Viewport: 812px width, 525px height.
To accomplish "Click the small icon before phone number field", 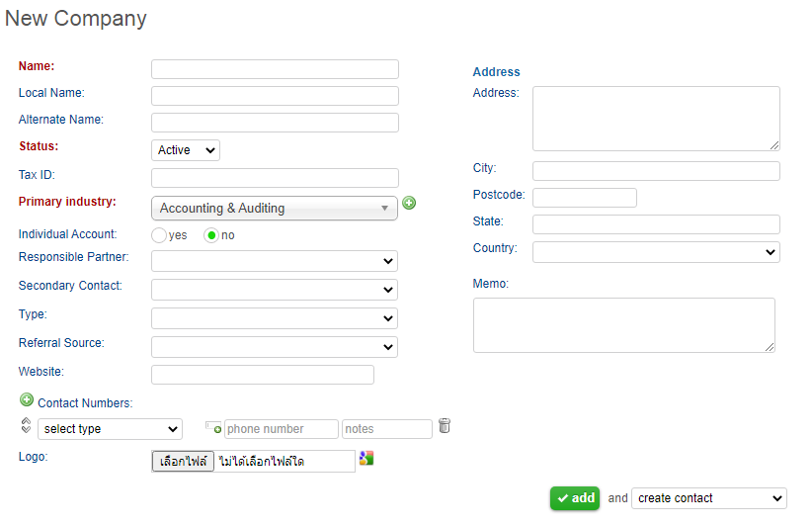I will [213, 428].
